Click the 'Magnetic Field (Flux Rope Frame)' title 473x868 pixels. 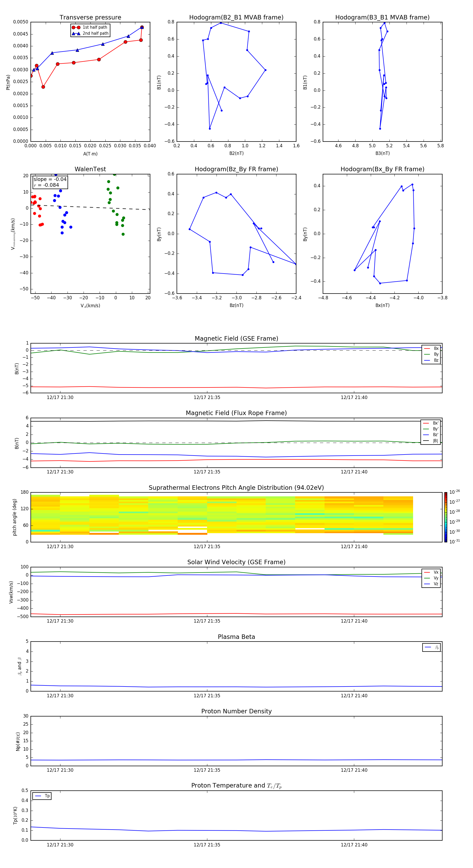click(x=236, y=413)
